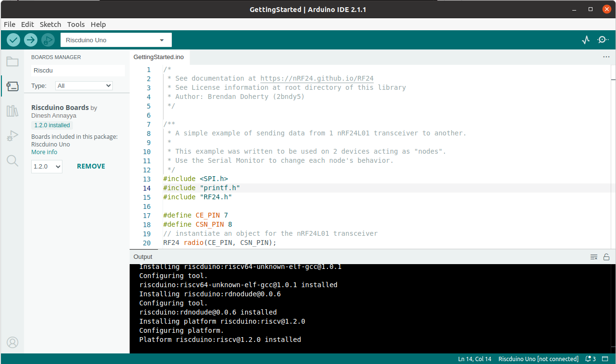Click the Verify checkmark button

[13, 40]
